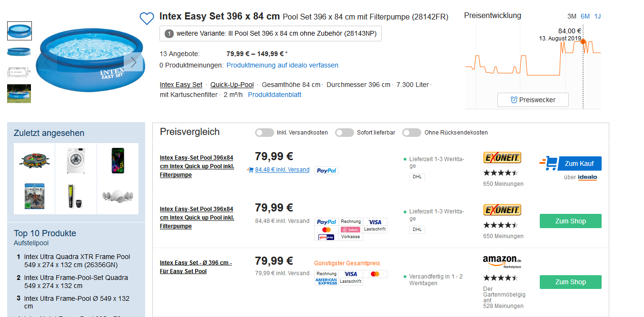Select the 3M price history range
The height and width of the screenshot is (317, 644).
coord(572,16)
